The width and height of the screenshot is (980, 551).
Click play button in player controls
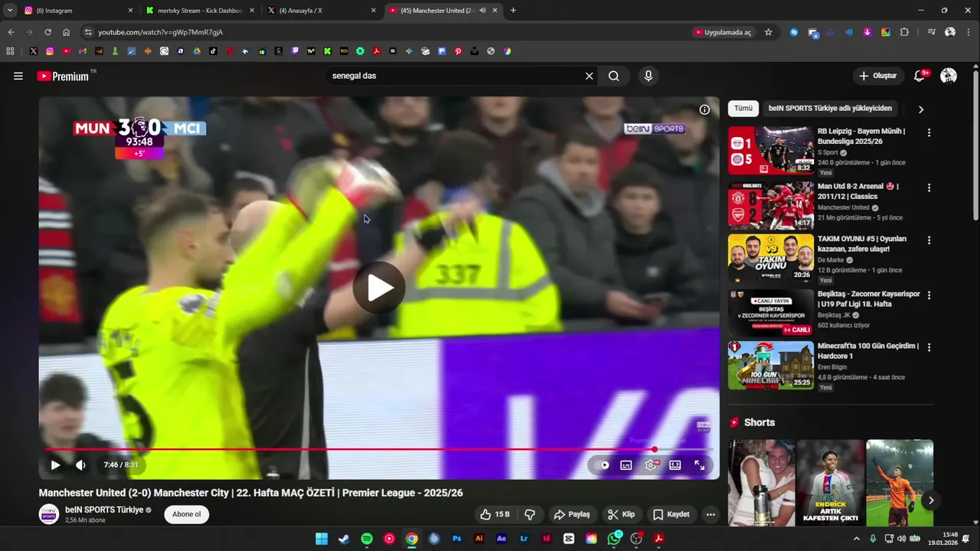(55, 465)
